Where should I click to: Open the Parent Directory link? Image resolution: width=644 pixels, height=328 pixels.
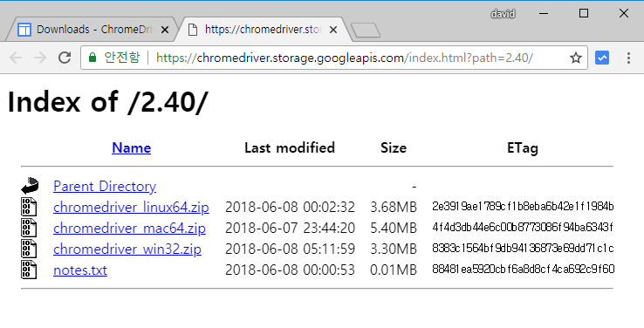pyautogui.click(x=105, y=187)
